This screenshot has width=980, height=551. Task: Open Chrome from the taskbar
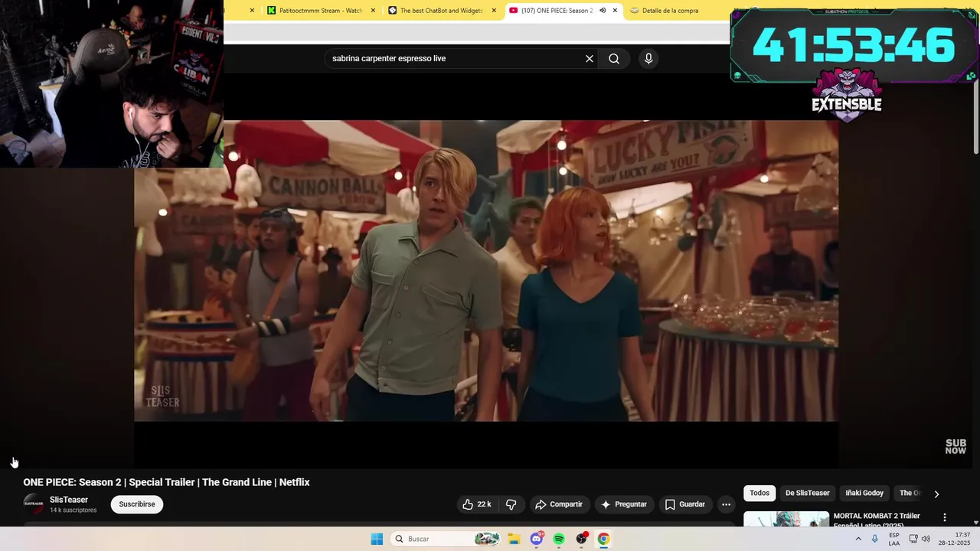tap(603, 539)
